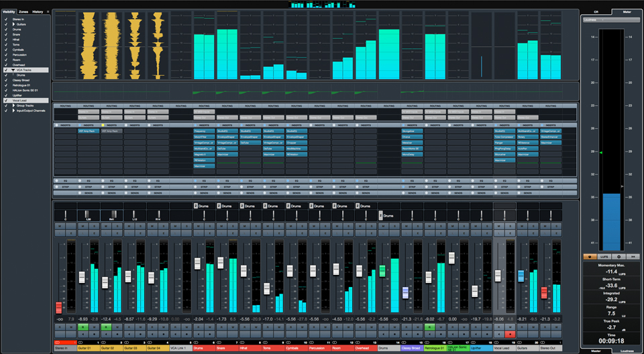Click the reset icon right of loudness gear

pos(633,256)
